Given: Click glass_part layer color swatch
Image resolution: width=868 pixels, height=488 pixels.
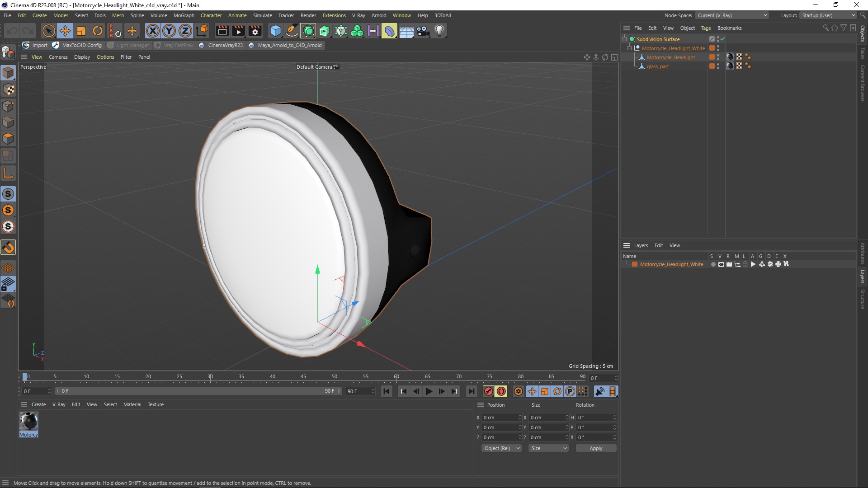Looking at the screenshot, I should [712, 66].
